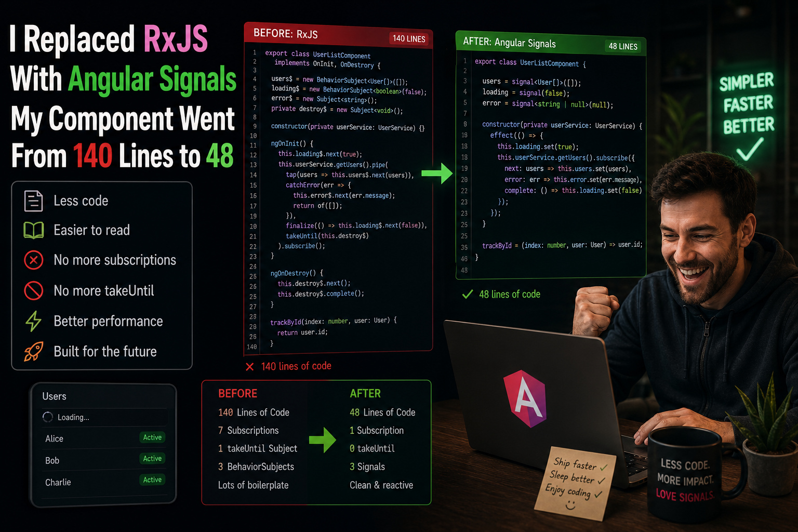This screenshot has width=798, height=532.
Task: Select the Alice row in Users list
Action: click(104, 438)
